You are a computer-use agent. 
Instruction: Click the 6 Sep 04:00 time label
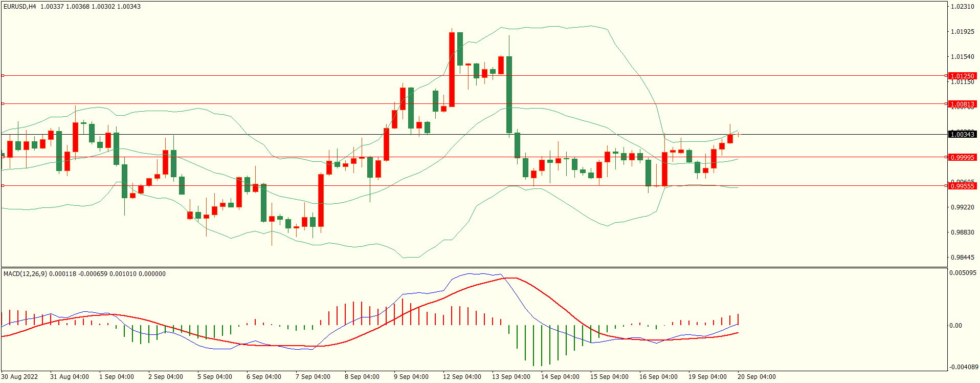click(263, 377)
